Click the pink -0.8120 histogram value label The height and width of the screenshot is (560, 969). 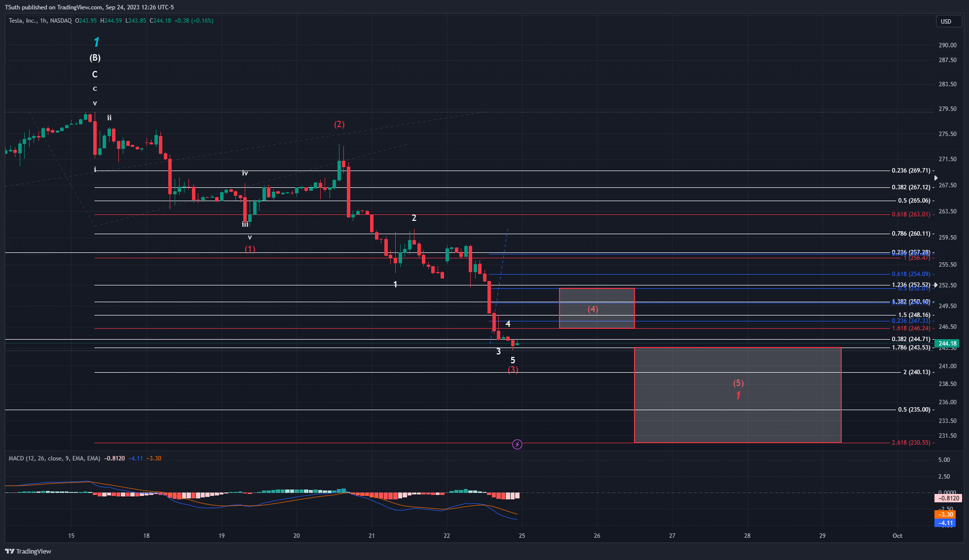pos(948,498)
